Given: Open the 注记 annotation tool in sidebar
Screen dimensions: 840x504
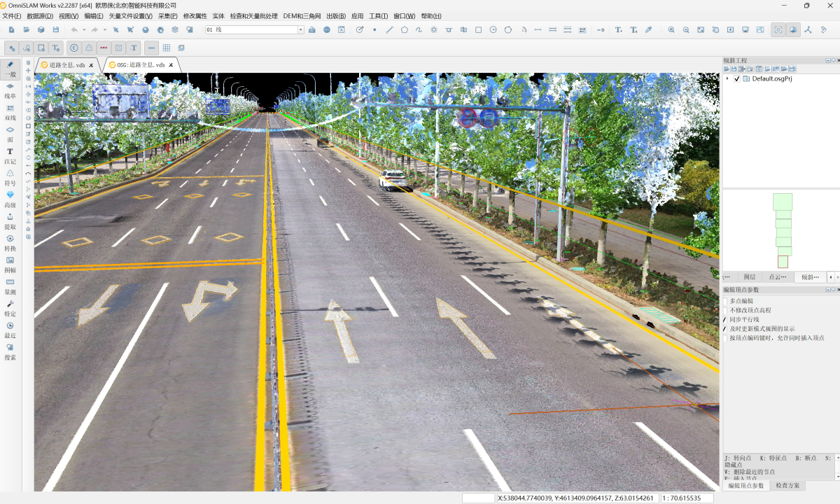Looking at the screenshot, I should pyautogui.click(x=10, y=155).
